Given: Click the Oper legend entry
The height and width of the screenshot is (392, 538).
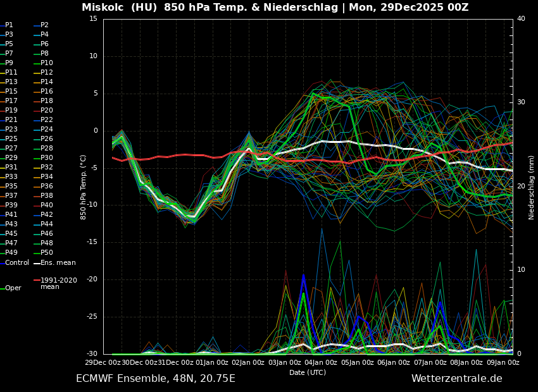Looking at the screenshot, I should click(13, 288).
